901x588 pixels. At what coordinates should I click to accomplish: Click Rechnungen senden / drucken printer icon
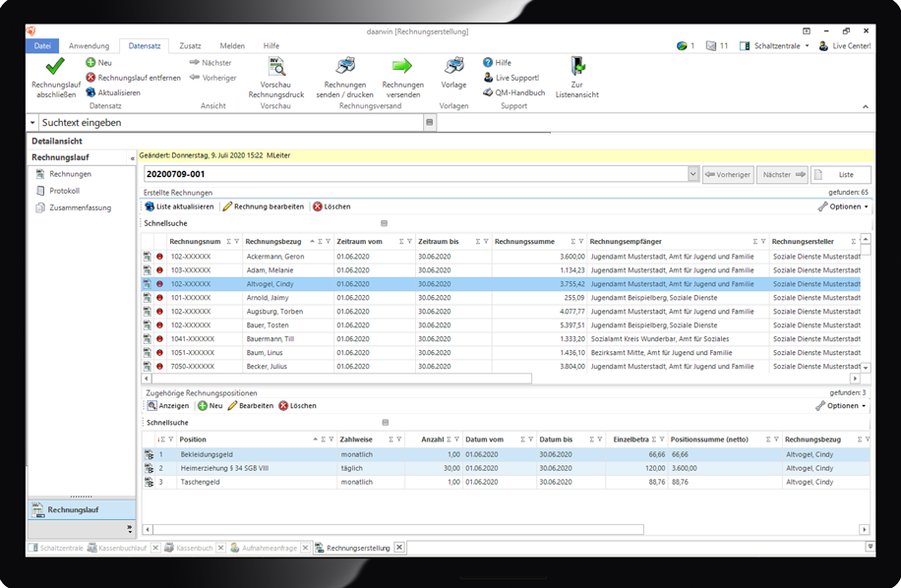click(x=345, y=66)
